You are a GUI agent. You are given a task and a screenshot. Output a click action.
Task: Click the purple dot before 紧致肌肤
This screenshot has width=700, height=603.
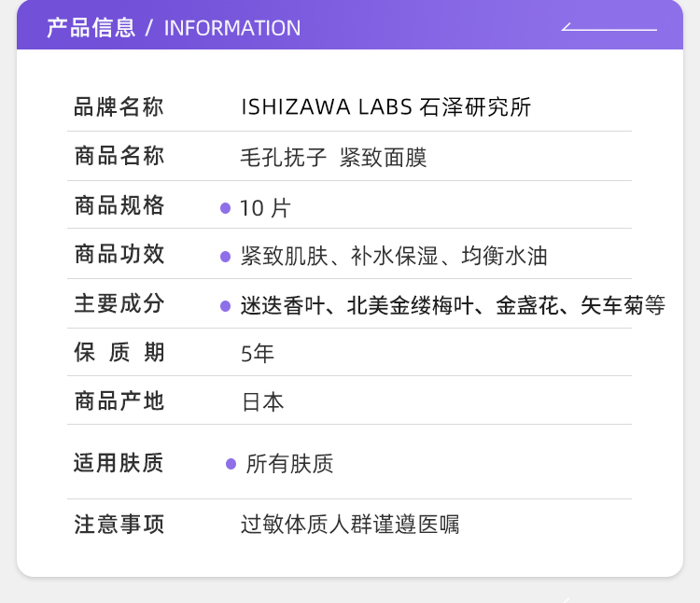(x=225, y=257)
